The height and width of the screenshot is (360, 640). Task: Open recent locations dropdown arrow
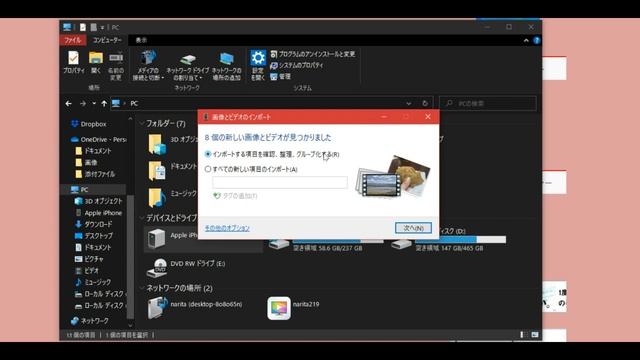pos(94,104)
